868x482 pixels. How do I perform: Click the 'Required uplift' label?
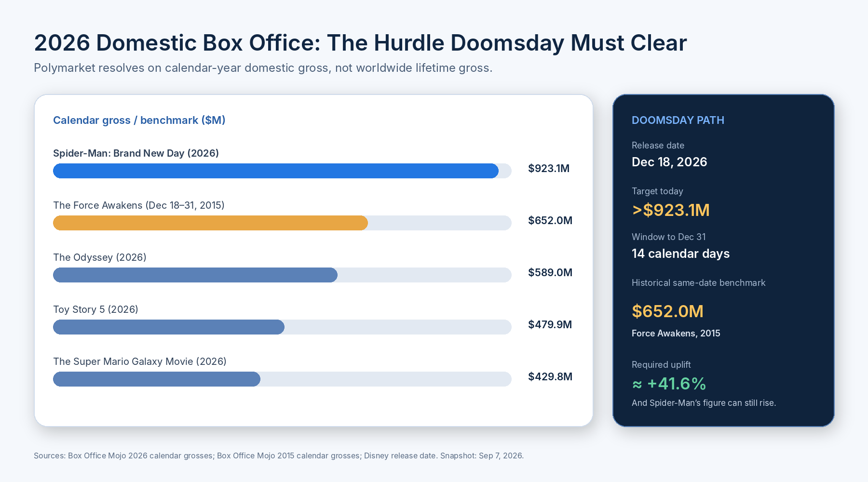(x=661, y=365)
